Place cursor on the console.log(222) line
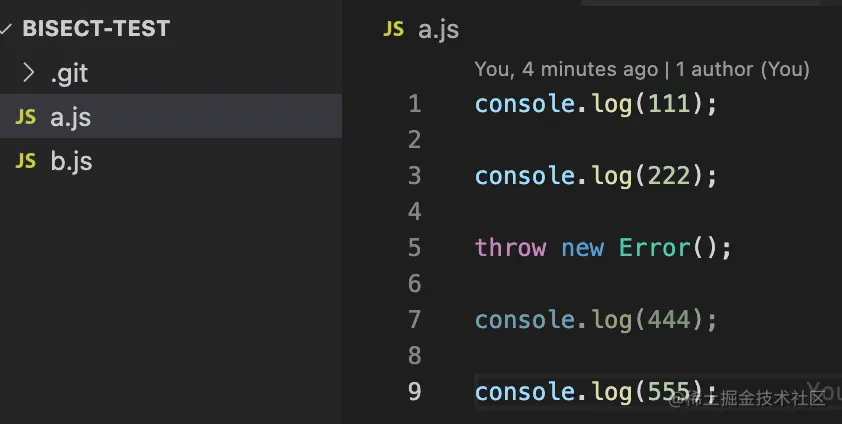This screenshot has height=424, width=842. pos(596,176)
